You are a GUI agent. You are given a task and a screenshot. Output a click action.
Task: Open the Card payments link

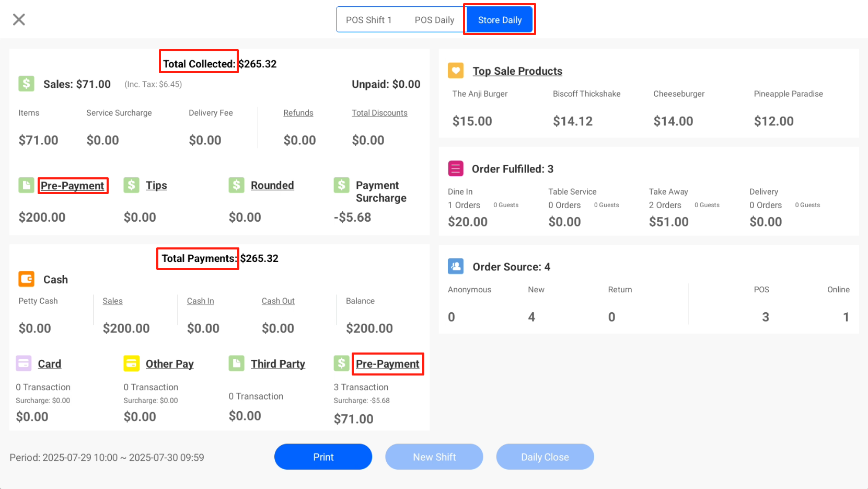(50, 364)
